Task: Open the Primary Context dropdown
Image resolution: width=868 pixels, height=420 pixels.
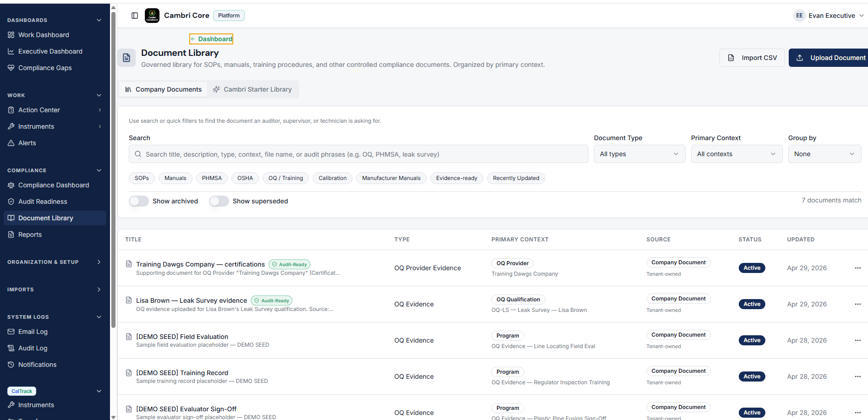Action: pyautogui.click(x=736, y=154)
